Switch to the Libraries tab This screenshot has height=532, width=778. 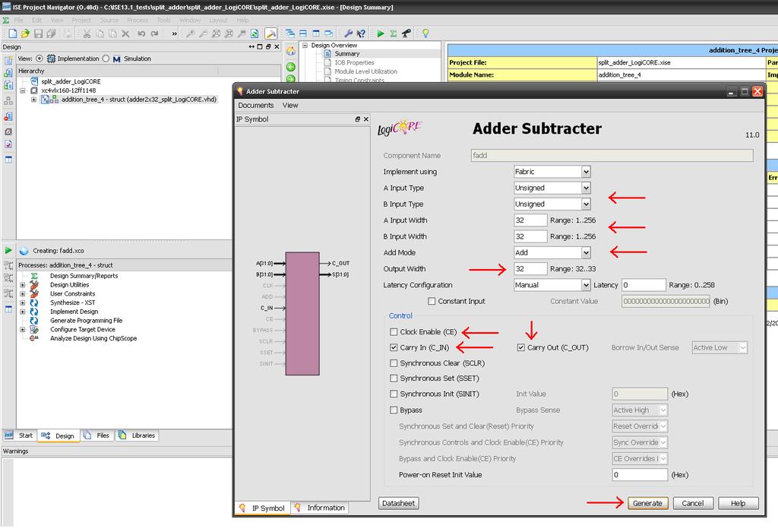138,435
